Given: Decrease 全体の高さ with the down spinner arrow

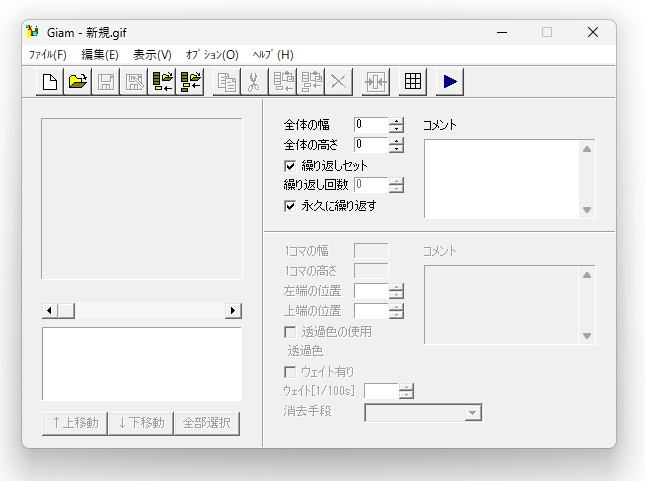Looking at the screenshot, I should point(397,149).
